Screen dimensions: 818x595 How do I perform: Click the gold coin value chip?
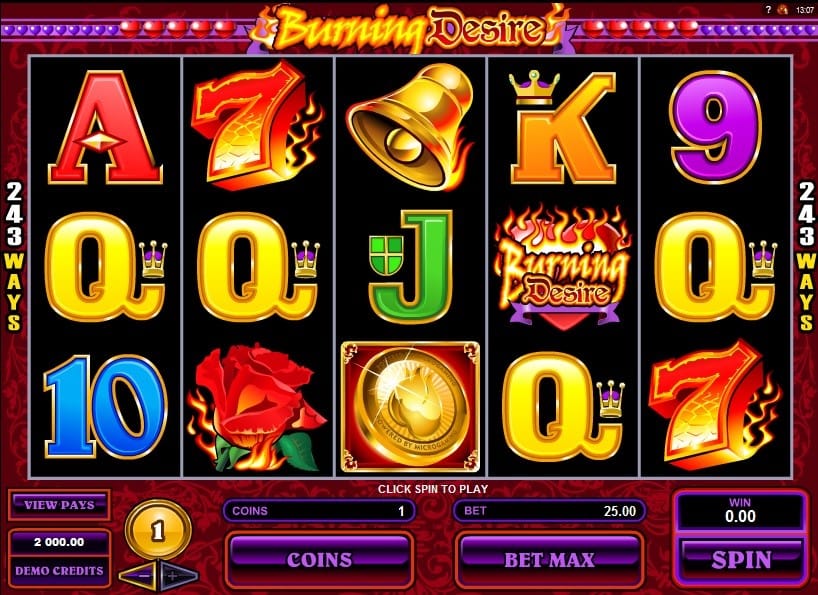[x=158, y=530]
